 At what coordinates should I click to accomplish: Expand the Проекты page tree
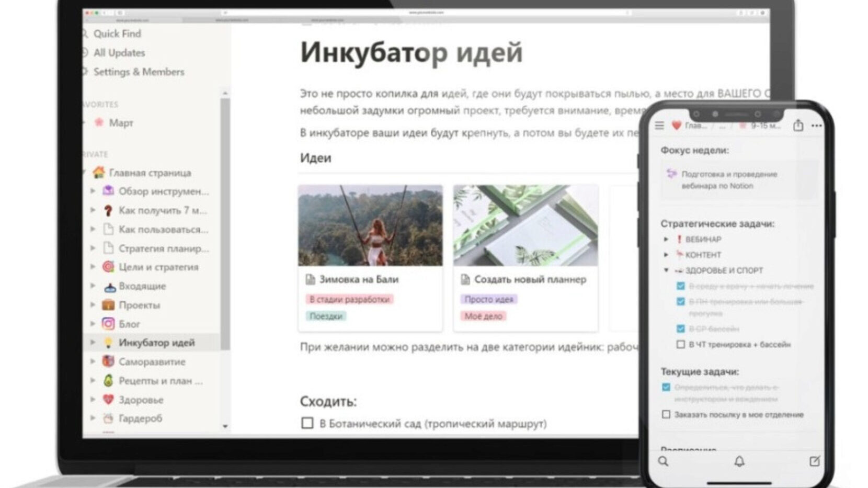coord(93,305)
